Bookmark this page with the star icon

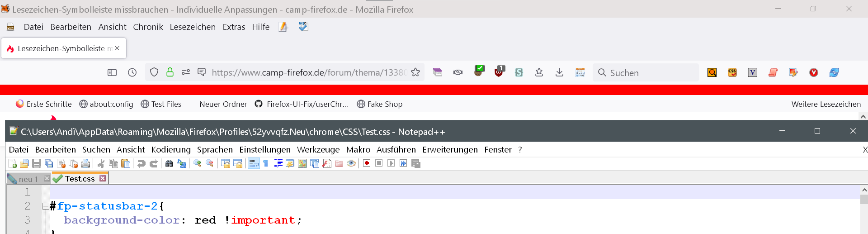[415, 72]
